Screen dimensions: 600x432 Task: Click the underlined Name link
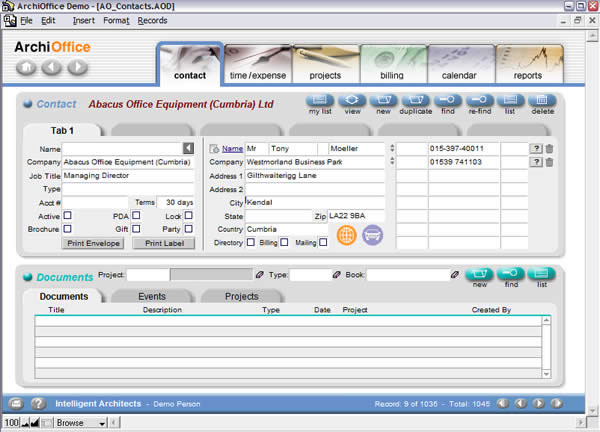(232, 148)
